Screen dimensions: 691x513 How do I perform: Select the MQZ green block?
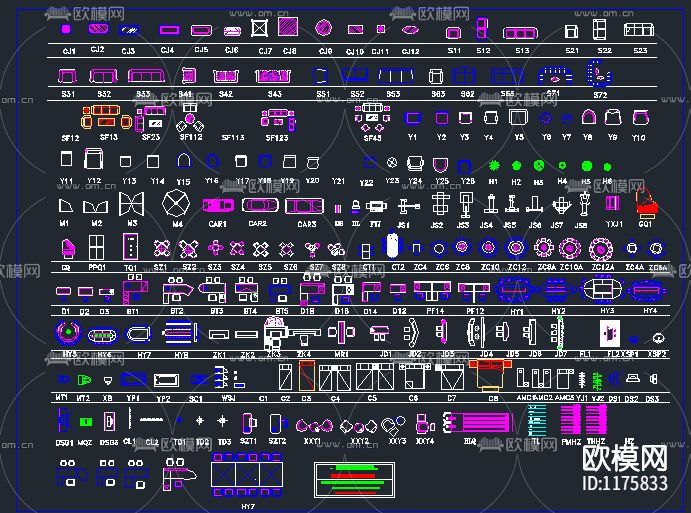[x=85, y=422]
